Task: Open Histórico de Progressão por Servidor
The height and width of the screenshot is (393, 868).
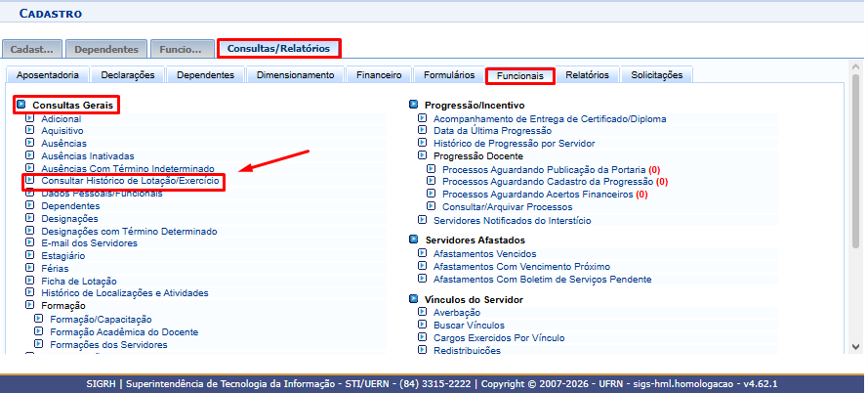Action: coord(515,143)
